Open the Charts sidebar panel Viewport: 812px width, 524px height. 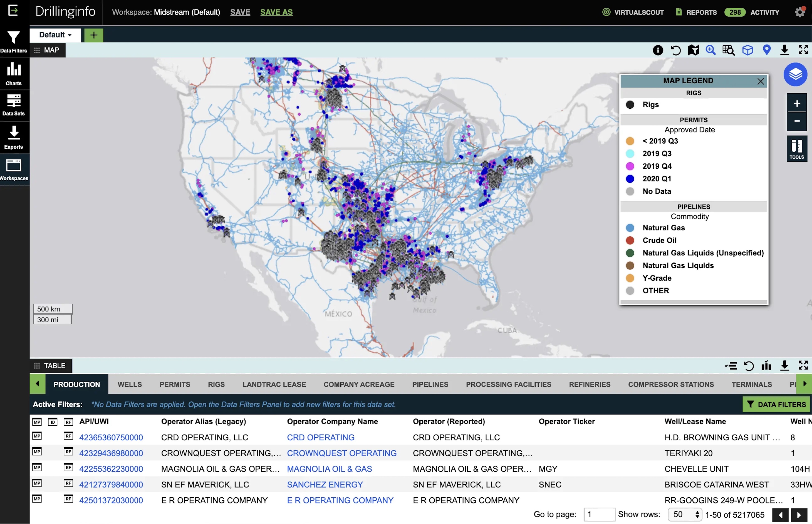click(14, 74)
